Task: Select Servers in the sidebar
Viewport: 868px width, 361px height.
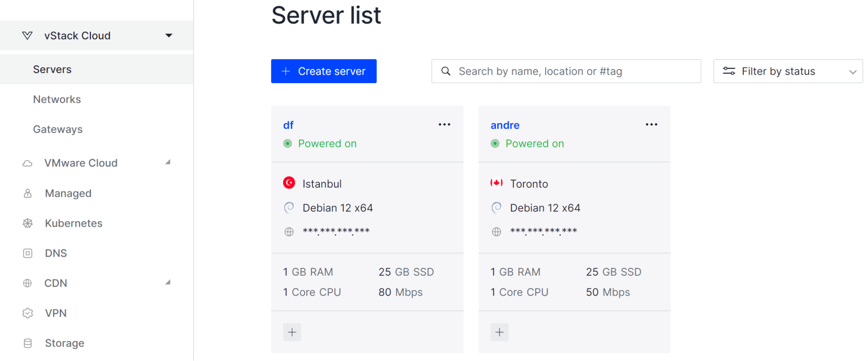Action: (52, 69)
